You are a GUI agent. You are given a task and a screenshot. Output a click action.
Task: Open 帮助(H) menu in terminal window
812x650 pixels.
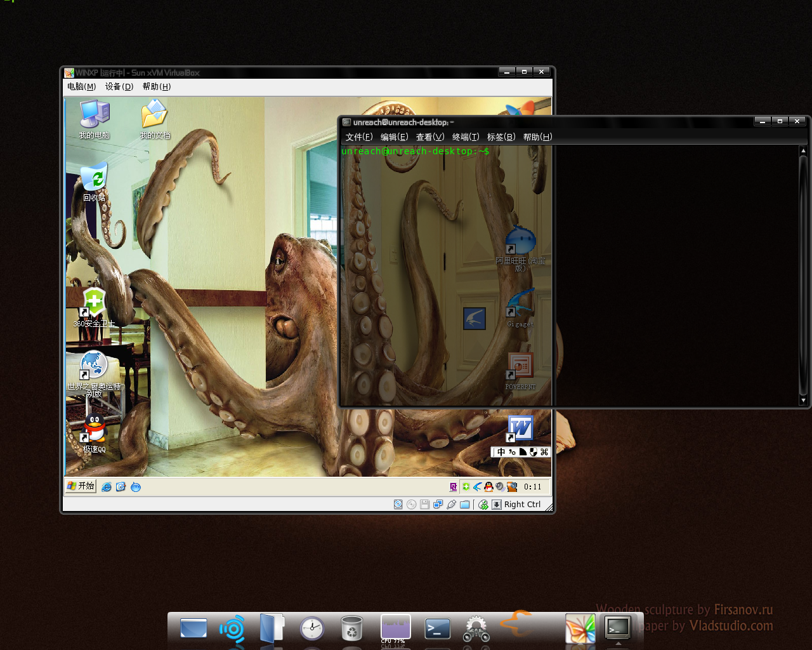point(537,136)
